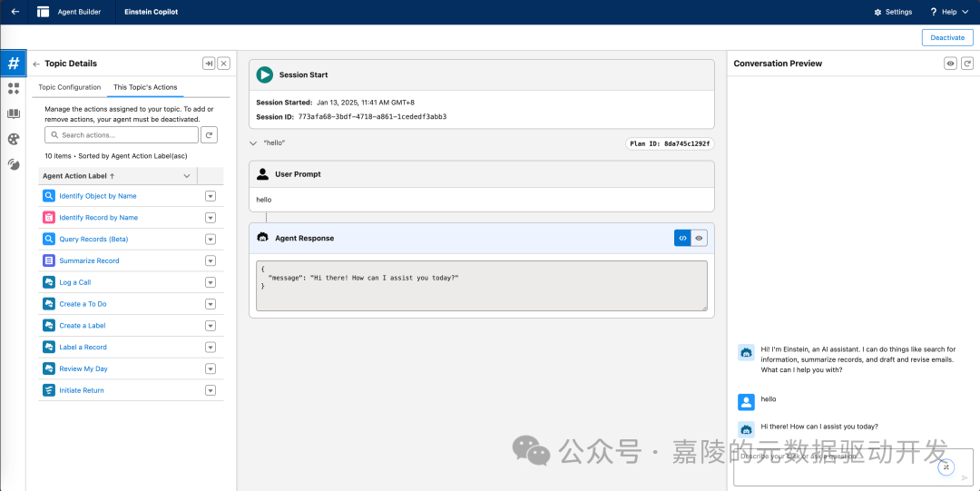Screen dimensions: 980x491
Task: Click the Review My Day icon
Action: click(x=49, y=369)
